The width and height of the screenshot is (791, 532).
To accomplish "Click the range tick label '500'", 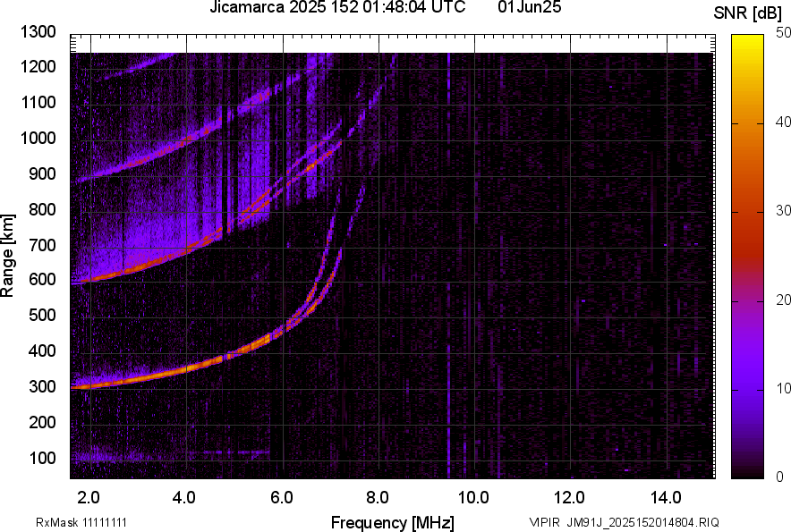I will [42, 315].
